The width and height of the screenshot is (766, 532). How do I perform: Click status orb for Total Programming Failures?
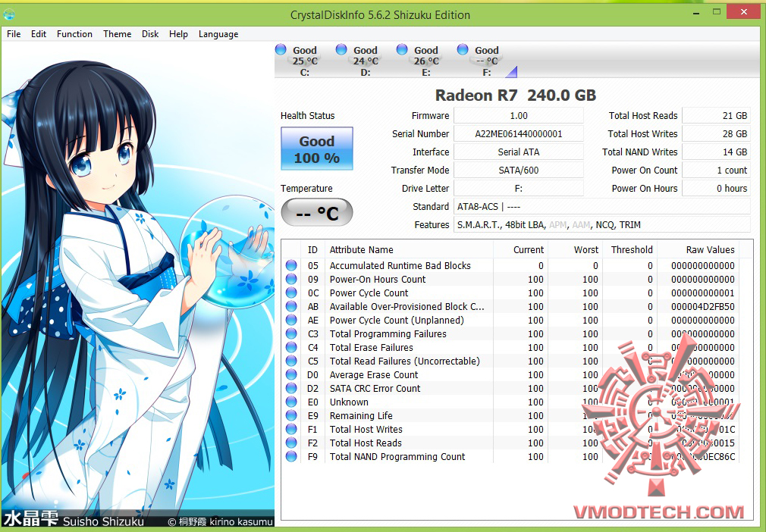(x=292, y=333)
